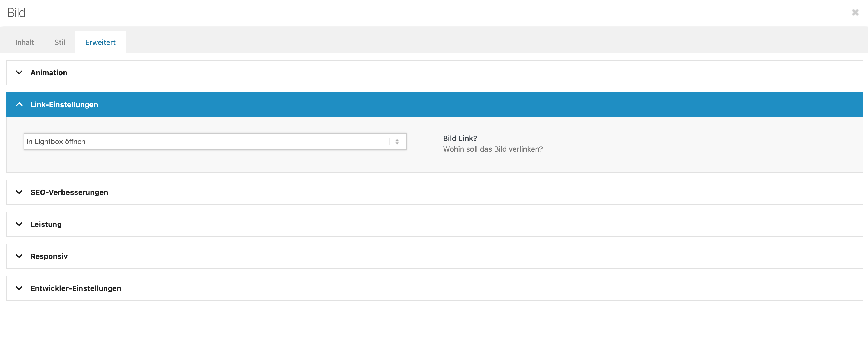The height and width of the screenshot is (351, 868).
Task: Open the Responsiv section title
Action: [49, 256]
